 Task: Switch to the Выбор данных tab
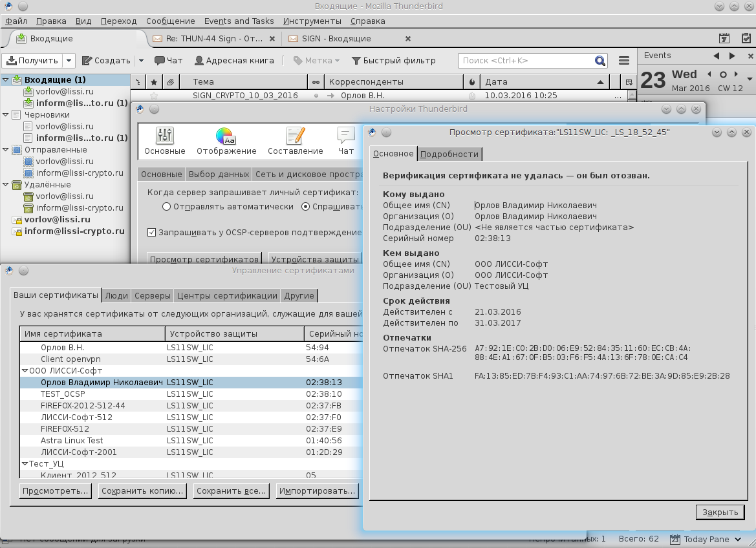click(219, 174)
